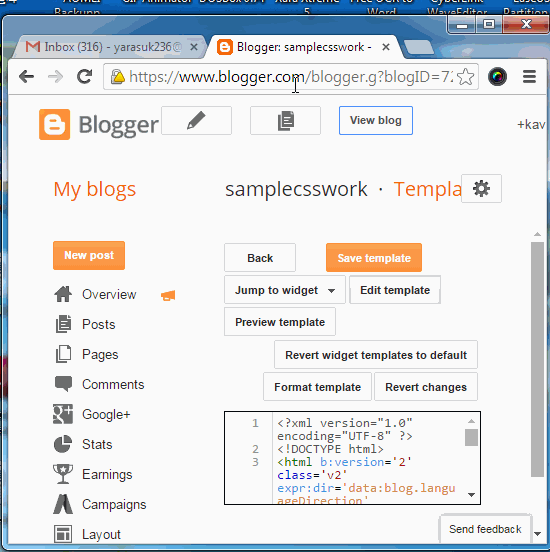Click the orange megaphone announcement icon
Image resolution: width=550 pixels, height=552 pixels.
tap(168, 295)
